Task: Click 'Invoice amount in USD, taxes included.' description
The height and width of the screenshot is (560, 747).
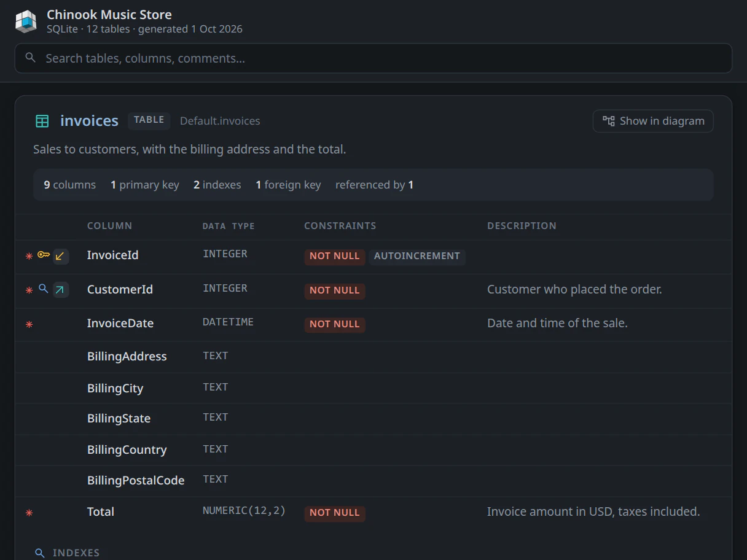Action: 593,511
